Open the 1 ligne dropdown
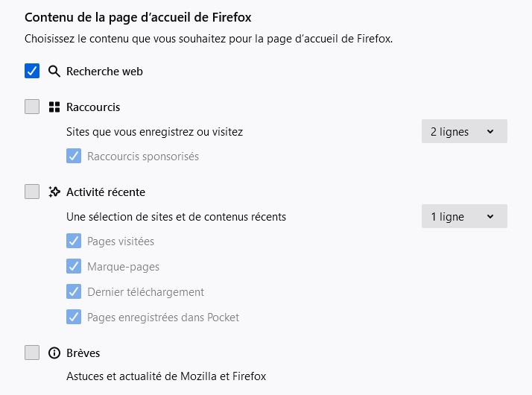This screenshot has width=532, height=395. [x=463, y=217]
